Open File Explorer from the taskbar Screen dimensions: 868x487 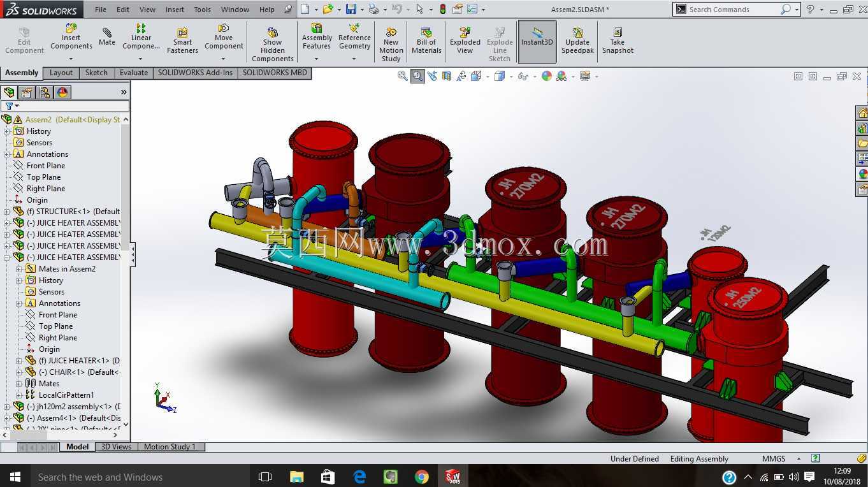tap(296, 477)
